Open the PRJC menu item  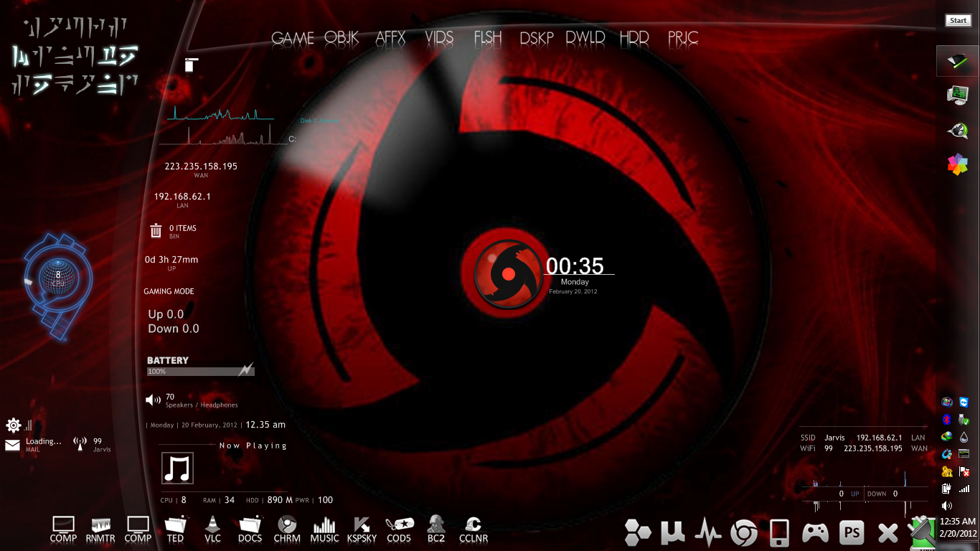click(x=683, y=38)
